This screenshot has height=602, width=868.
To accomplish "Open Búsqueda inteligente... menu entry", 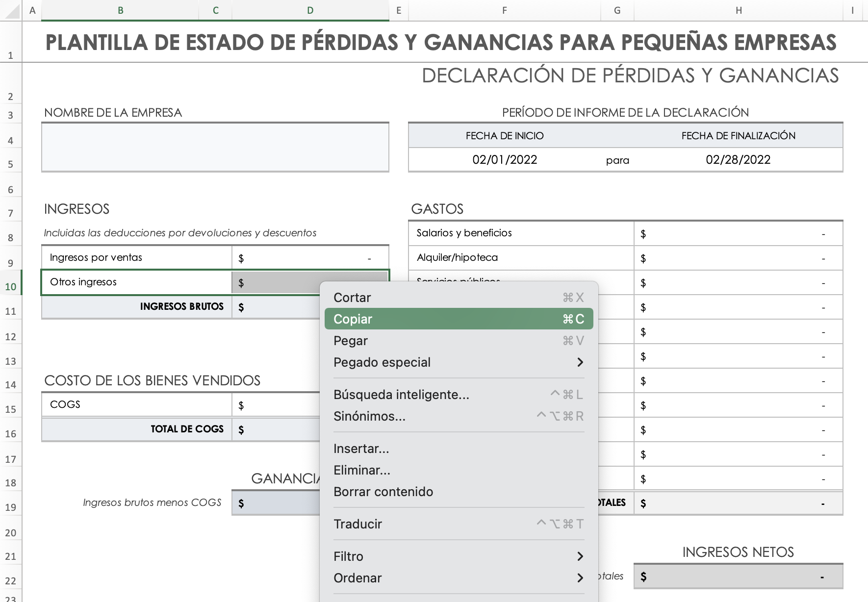I will 459,395.
